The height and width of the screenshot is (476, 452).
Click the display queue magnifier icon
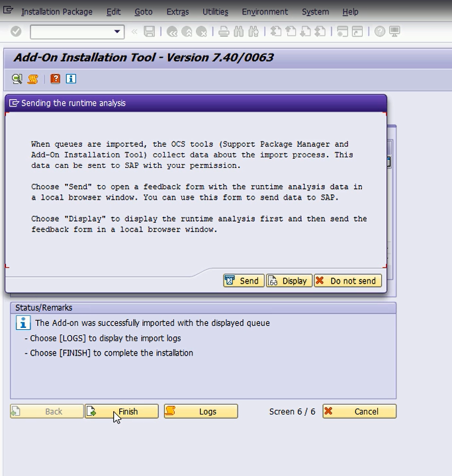[x=17, y=79]
